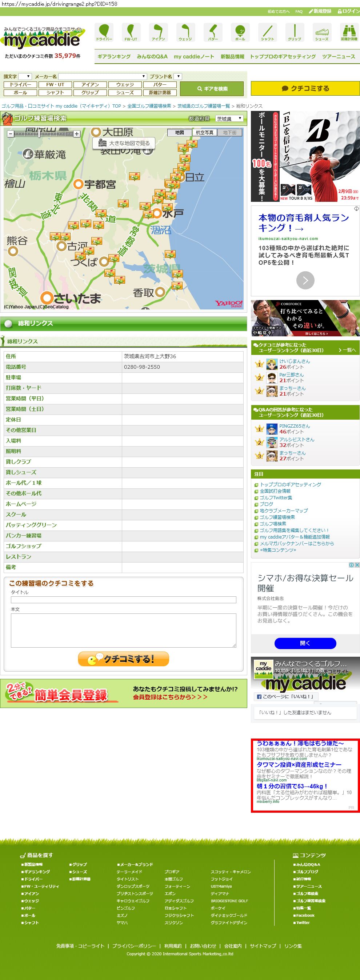360x980 pixels.
Task: Click the yellow クチコミする button
Action: point(305,88)
